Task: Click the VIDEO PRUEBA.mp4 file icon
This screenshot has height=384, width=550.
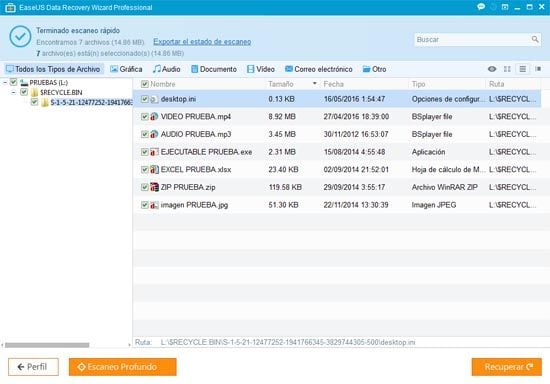Action: pos(154,116)
